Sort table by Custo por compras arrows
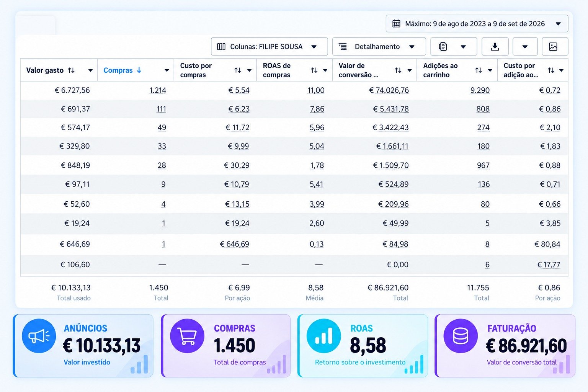 coord(238,70)
